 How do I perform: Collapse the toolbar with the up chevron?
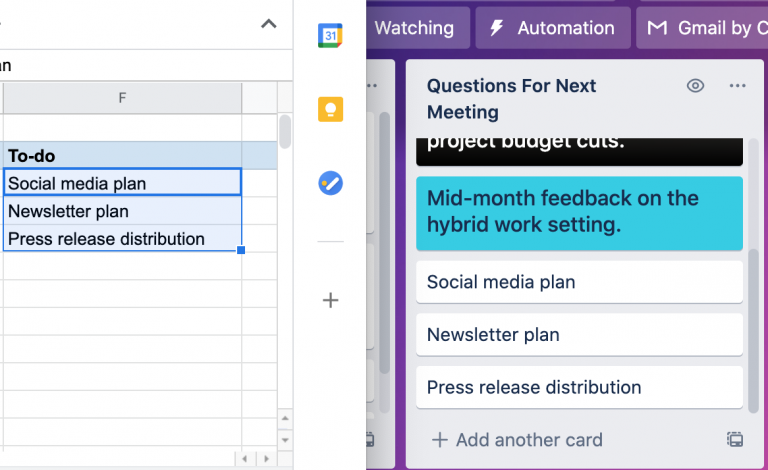pyautogui.click(x=268, y=24)
